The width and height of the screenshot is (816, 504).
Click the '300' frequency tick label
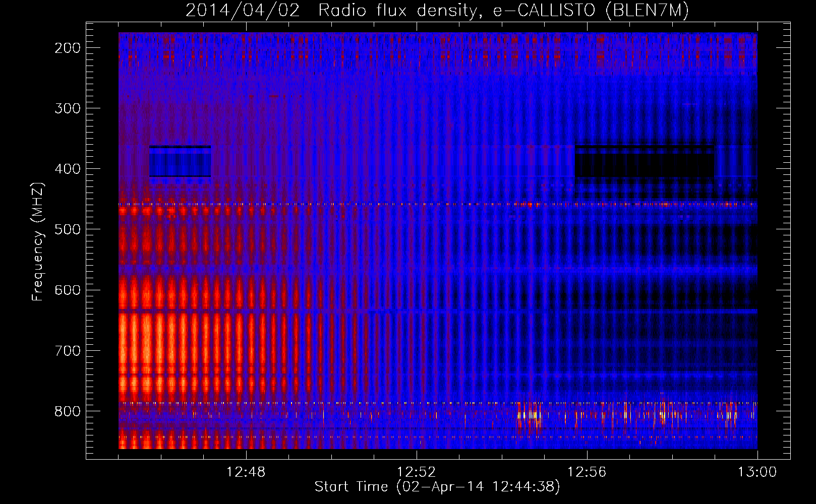pos(68,108)
